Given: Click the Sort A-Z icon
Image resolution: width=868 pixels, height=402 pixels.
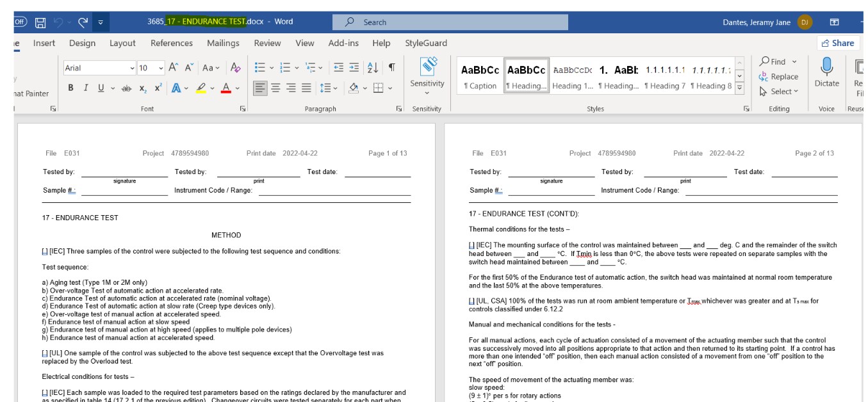Looking at the screenshot, I should pyautogui.click(x=373, y=68).
